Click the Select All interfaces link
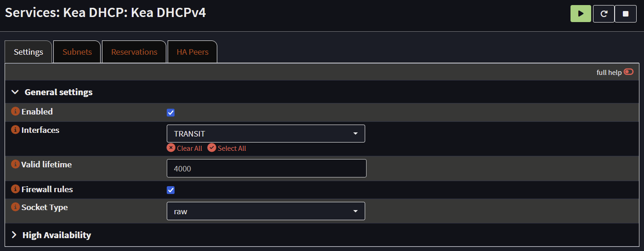The image size is (644, 251). click(227, 148)
